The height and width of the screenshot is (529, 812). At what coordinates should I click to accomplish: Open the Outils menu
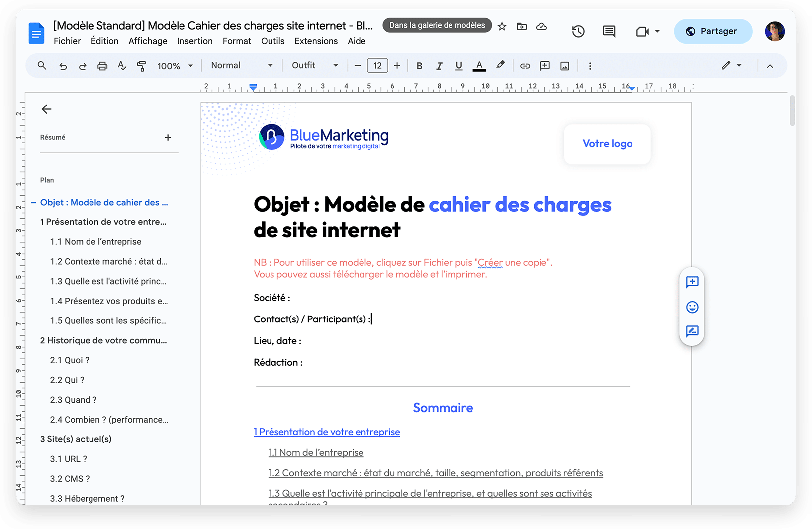[272, 41]
